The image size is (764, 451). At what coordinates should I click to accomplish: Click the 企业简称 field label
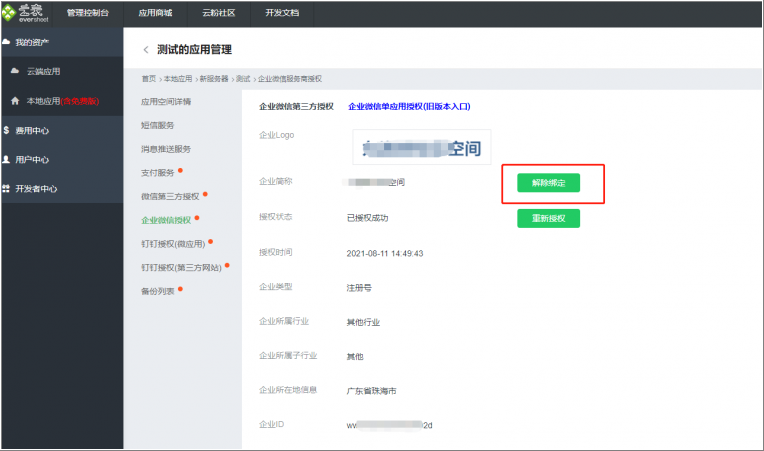(x=275, y=181)
